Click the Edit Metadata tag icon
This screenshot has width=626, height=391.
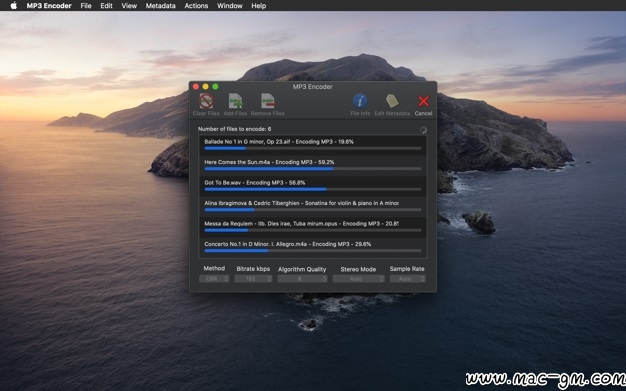392,101
